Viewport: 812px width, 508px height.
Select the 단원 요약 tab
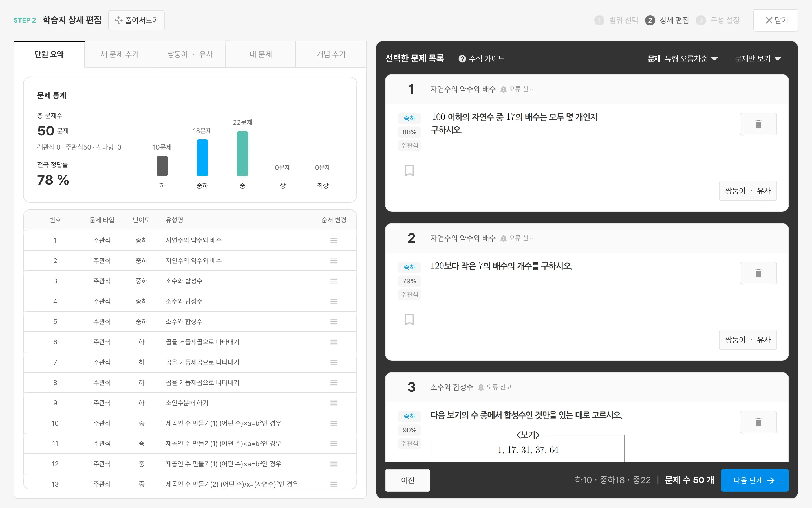coord(49,54)
